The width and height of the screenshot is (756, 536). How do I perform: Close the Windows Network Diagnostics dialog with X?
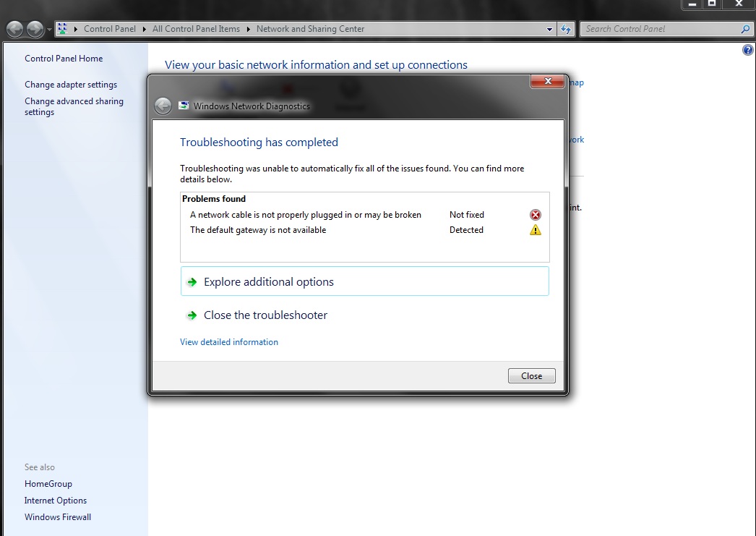click(547, 81)
